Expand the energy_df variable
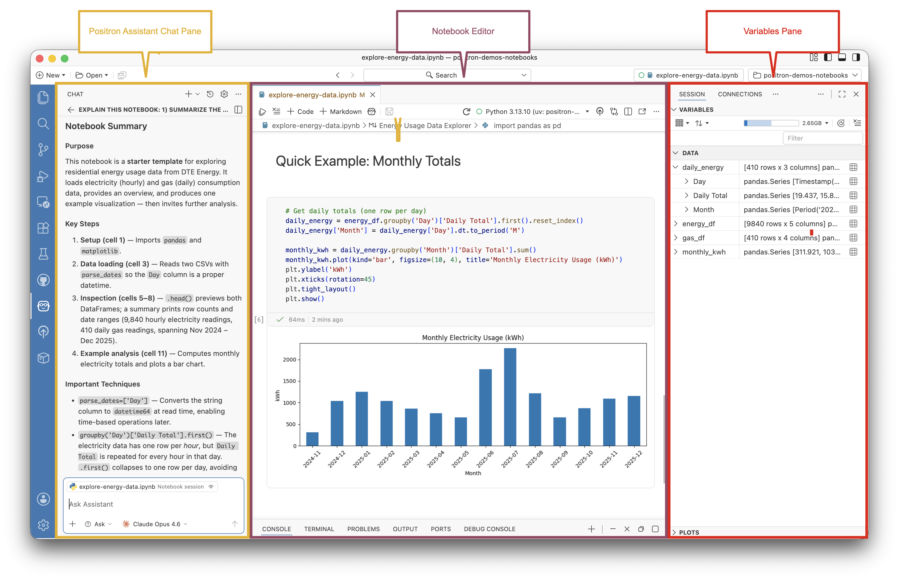 click(676, 224)
